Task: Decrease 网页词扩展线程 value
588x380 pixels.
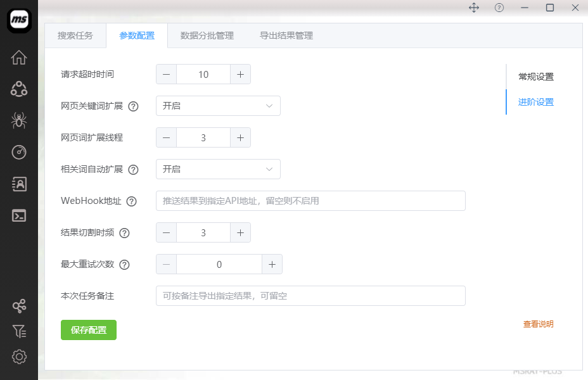Action: click(166, 137)
